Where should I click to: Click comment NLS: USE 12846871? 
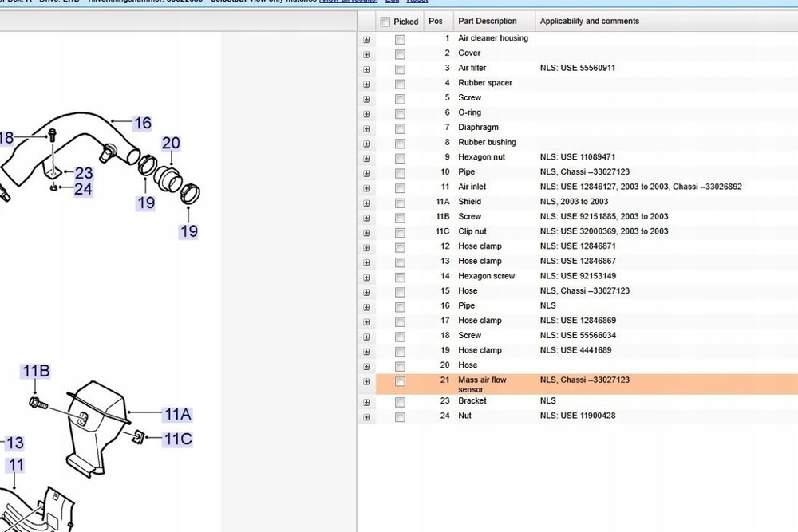578,246
